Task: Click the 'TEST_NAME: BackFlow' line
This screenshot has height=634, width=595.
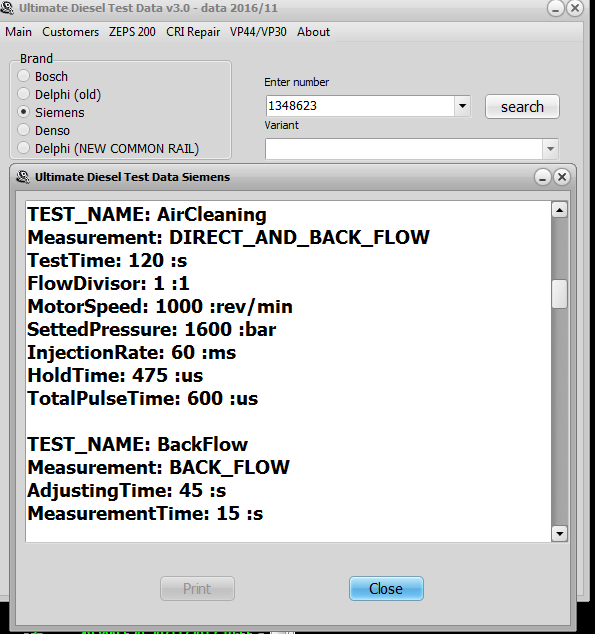Action: pyautogui.click(x=137, y=445)
